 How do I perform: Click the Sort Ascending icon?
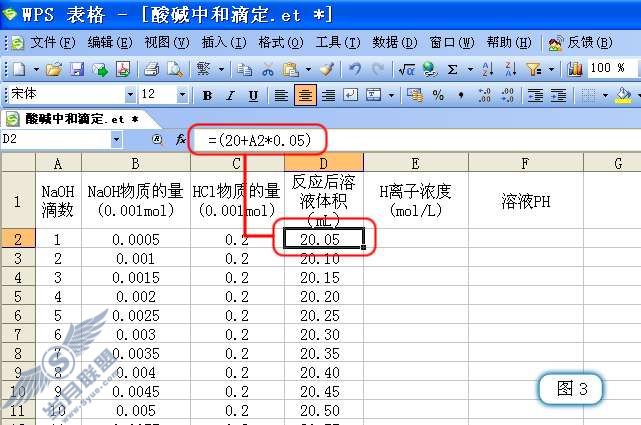click(488, 69)
